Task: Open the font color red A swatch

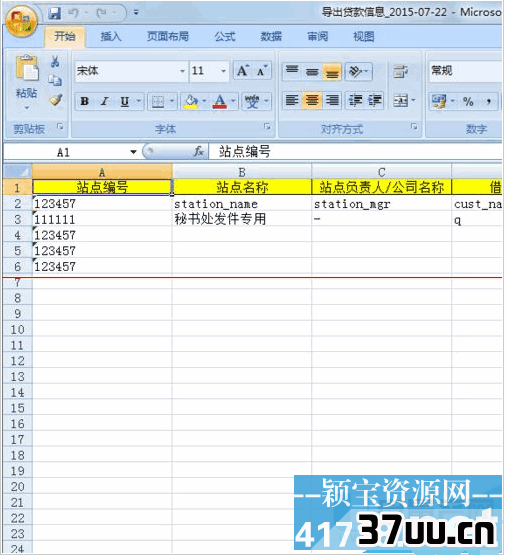Action: (x=220, y=101)
